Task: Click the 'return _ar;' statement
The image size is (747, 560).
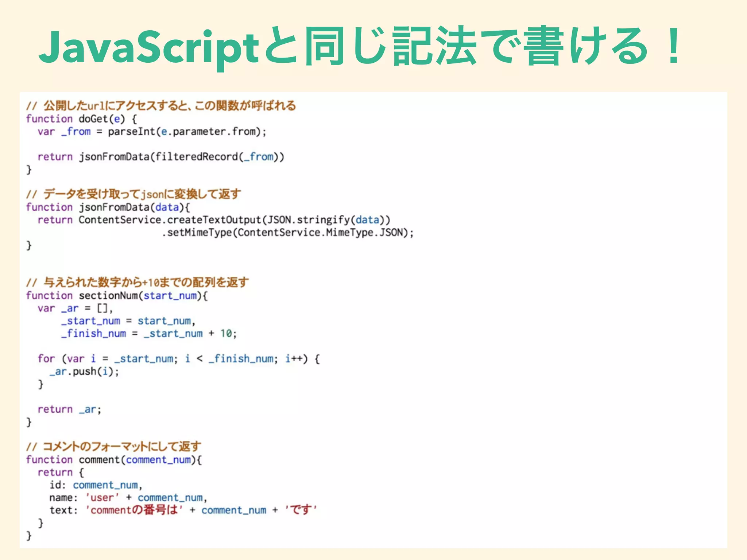Action: [69, 409]
